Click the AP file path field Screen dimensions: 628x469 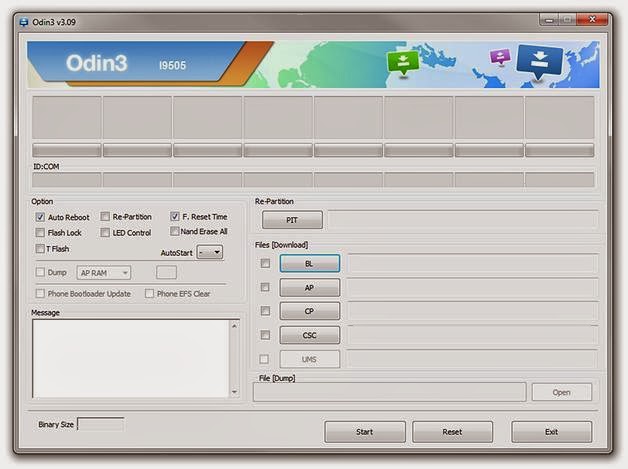pyautogui.click(x=473, y=288)
